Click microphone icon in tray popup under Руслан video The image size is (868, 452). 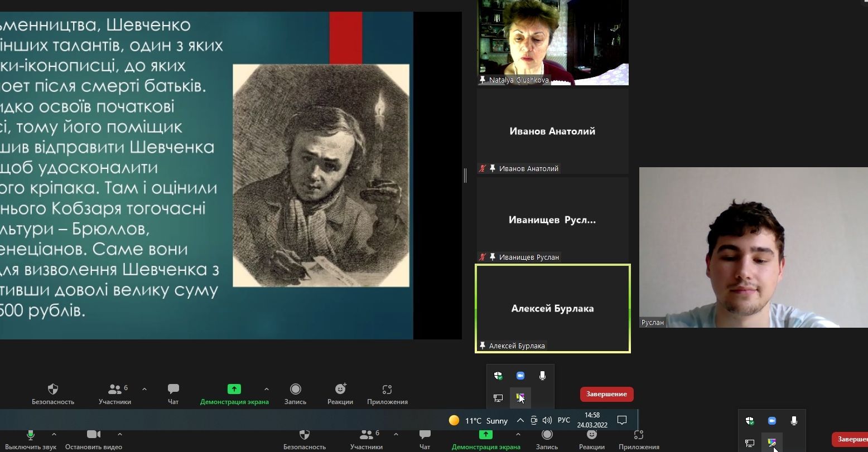point(794,421)
